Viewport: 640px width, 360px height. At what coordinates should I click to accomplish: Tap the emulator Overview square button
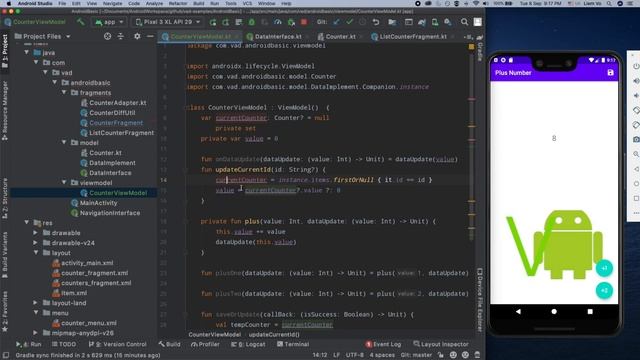pyautogui.click(x=590, y=311)
